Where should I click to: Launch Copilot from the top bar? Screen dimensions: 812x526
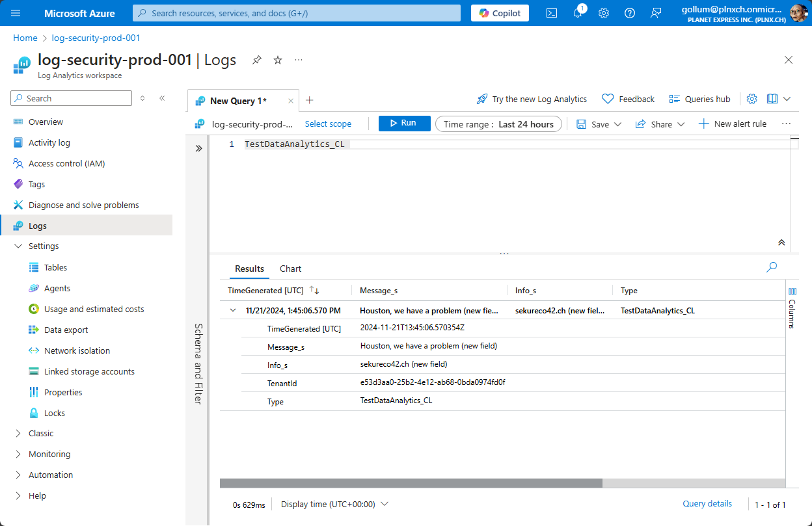[500, 13]
